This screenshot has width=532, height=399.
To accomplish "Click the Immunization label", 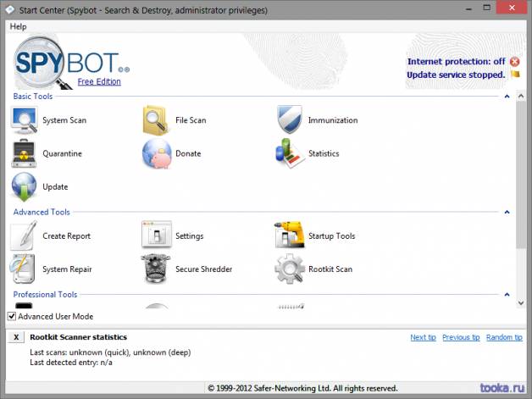I will click(333, 120).
